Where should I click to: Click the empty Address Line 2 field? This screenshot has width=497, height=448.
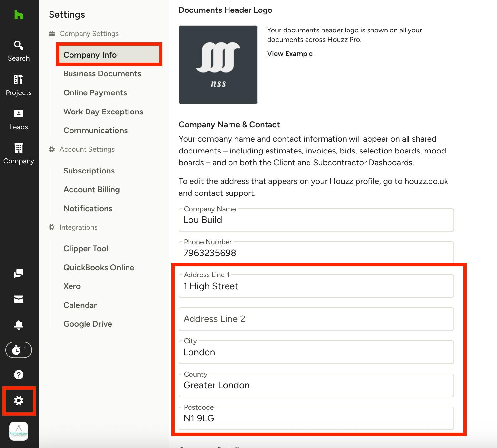(316, 319)
